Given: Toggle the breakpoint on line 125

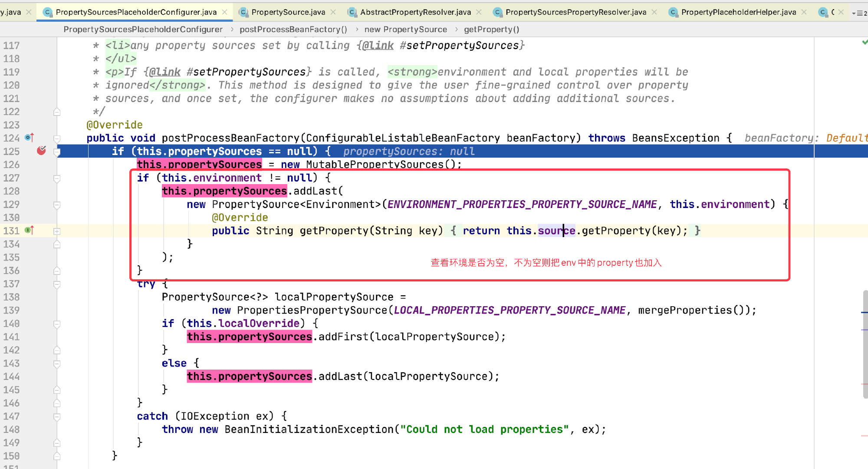Looking at the screenshot, I should [41, 151].
